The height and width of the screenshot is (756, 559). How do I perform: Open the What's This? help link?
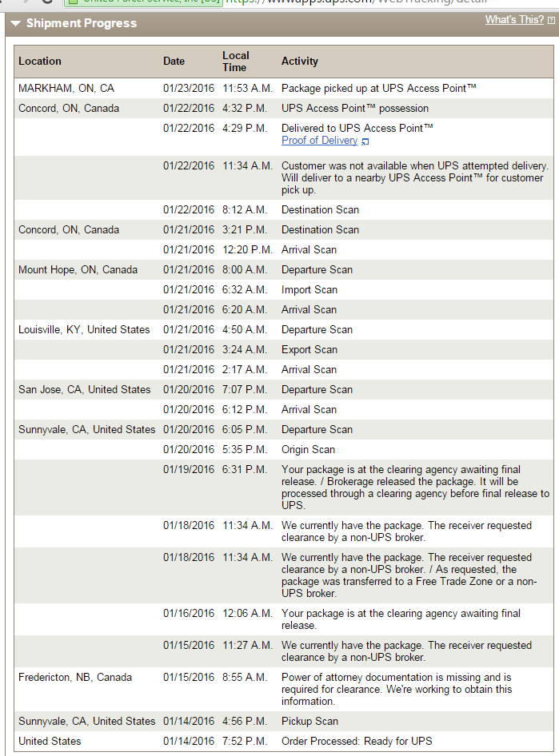(x=513, y=20)
